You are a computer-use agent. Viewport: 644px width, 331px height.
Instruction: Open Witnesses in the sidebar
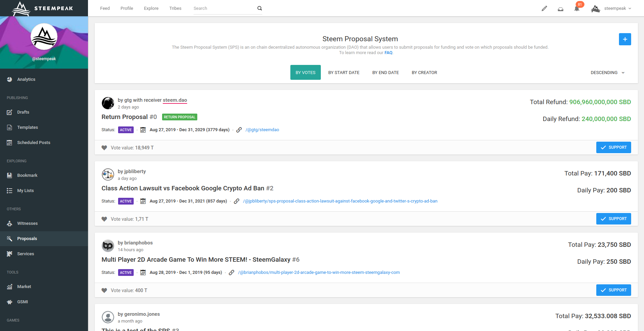(x=27, y=223)
